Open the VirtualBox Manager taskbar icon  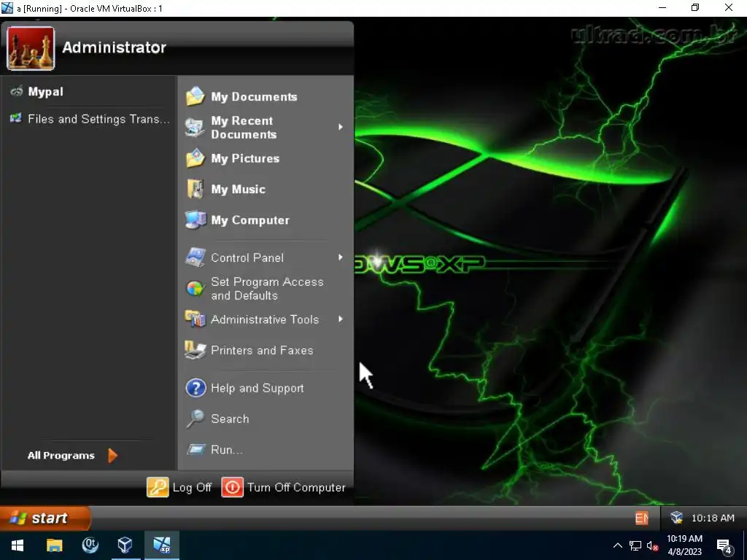125,545
